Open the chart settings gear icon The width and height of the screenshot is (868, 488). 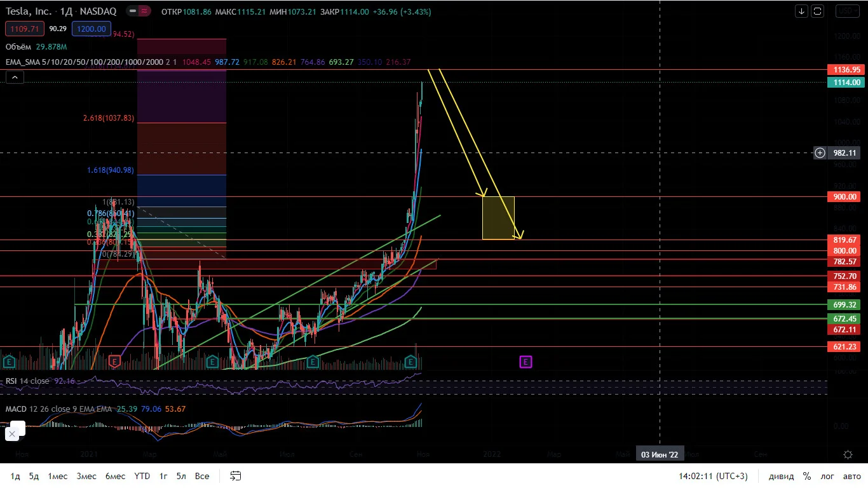coord(848,454)
